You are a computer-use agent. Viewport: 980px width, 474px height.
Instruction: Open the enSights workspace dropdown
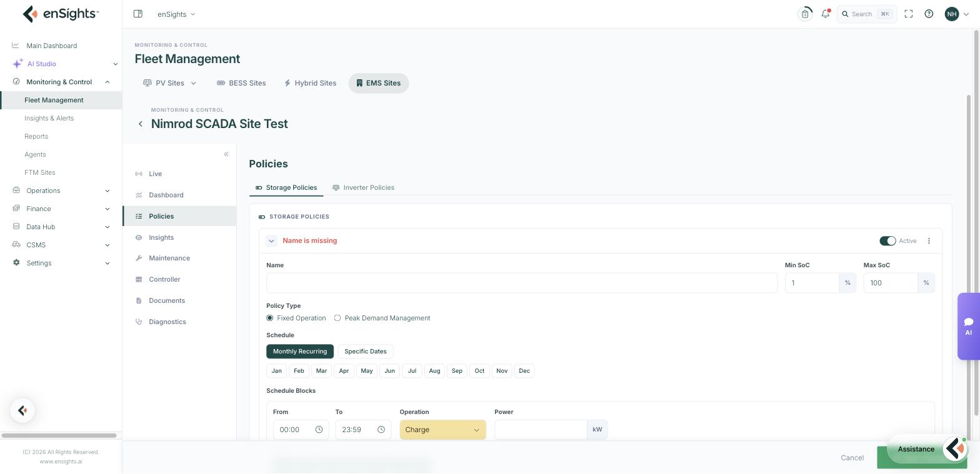click(176, 14)
